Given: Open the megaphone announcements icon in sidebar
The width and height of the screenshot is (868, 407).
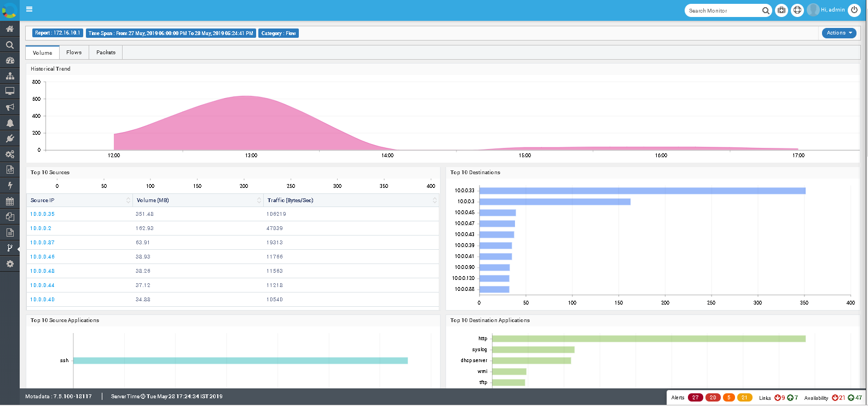Looking at the screenshot, I should pyautogui.click(x=10, y=107).
